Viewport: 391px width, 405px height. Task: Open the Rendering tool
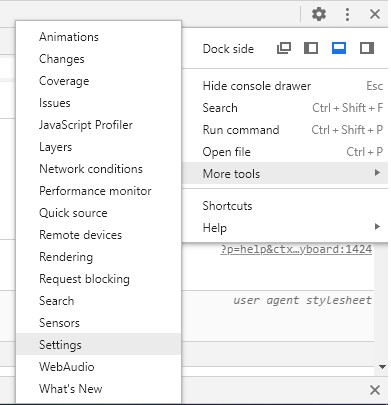coord(98,257)
